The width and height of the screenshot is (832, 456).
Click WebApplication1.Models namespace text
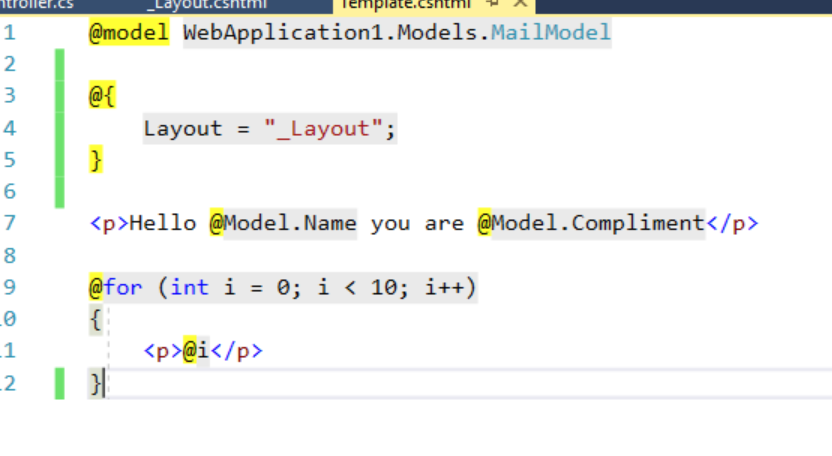pyautogui.click(x=330, y=32)
